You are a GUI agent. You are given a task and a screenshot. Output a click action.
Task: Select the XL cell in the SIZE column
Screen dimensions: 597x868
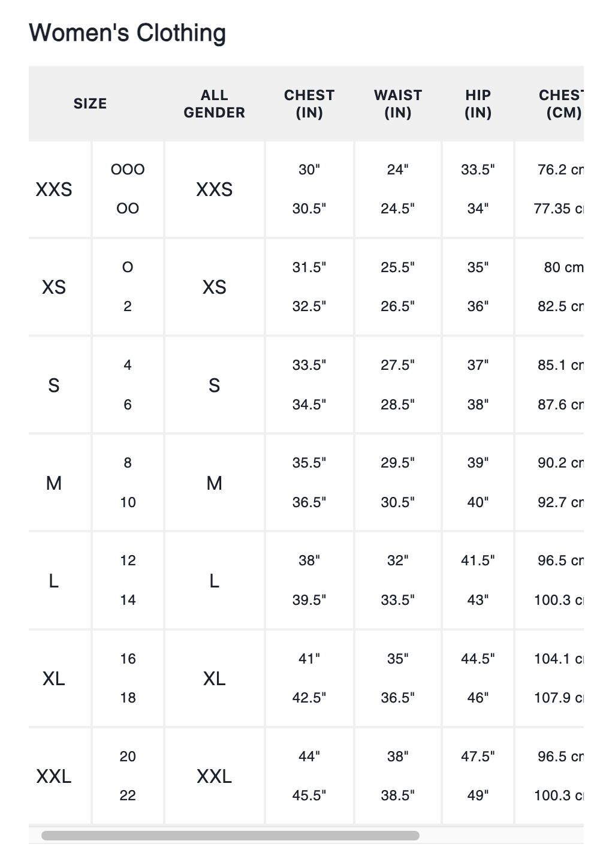pyautogui.click(x=54, y=679)
